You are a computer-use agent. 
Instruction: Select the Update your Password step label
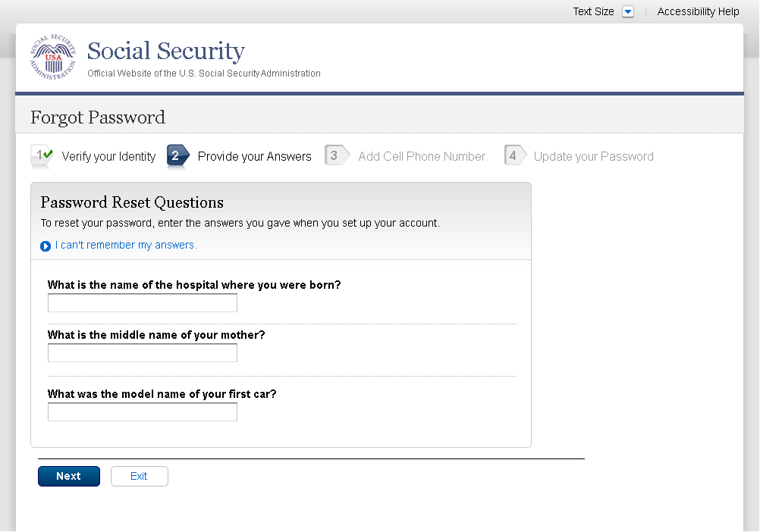(x=593, y=156)
